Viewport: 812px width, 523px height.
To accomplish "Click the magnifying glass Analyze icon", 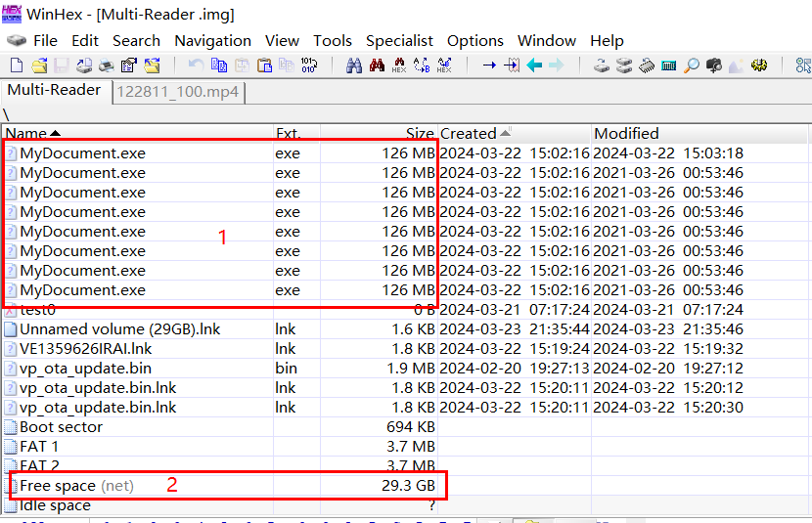I will tap(692, 65).
